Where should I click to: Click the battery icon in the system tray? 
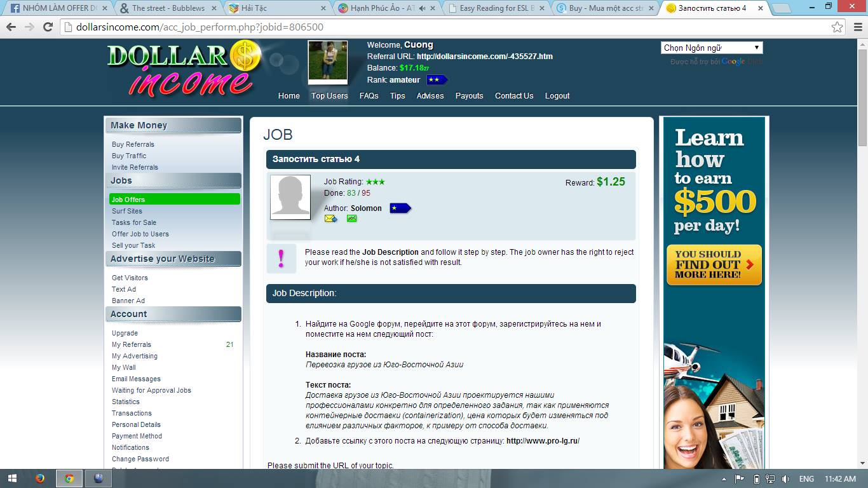(756, 479)
